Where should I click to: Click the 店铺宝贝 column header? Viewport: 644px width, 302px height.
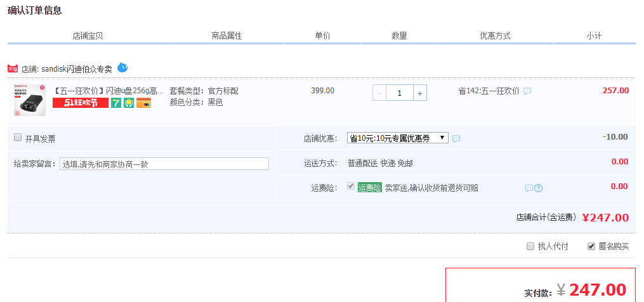pos(88,36)
